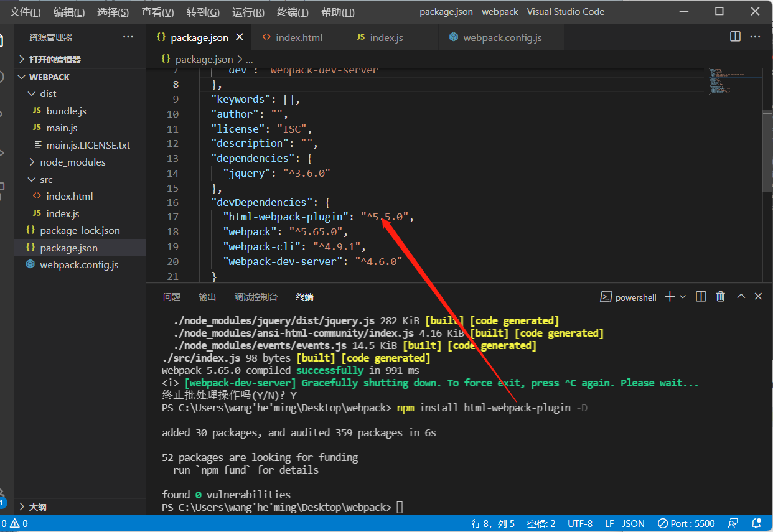Collapse the WEBPACK folder section

tap(80, 77)
